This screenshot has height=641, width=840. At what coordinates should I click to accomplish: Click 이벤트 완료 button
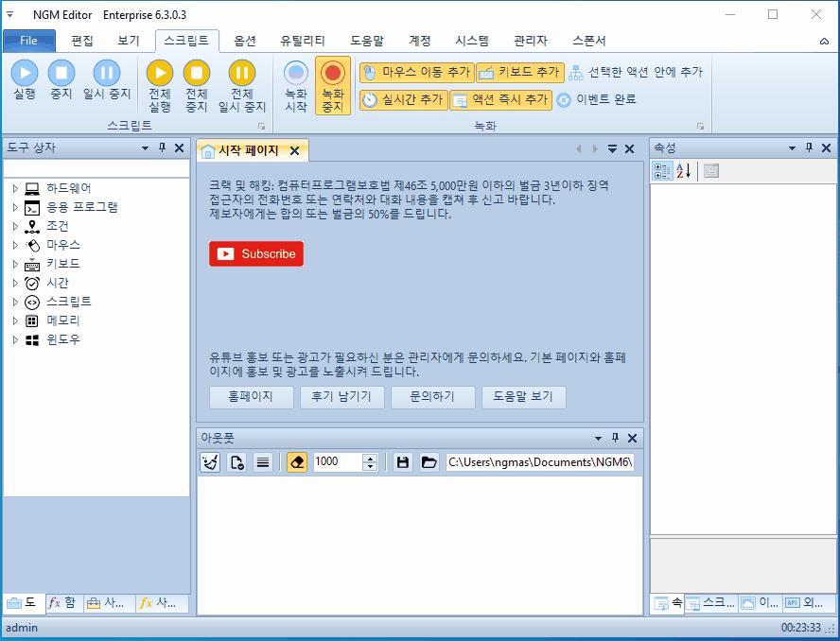point(596,99)
